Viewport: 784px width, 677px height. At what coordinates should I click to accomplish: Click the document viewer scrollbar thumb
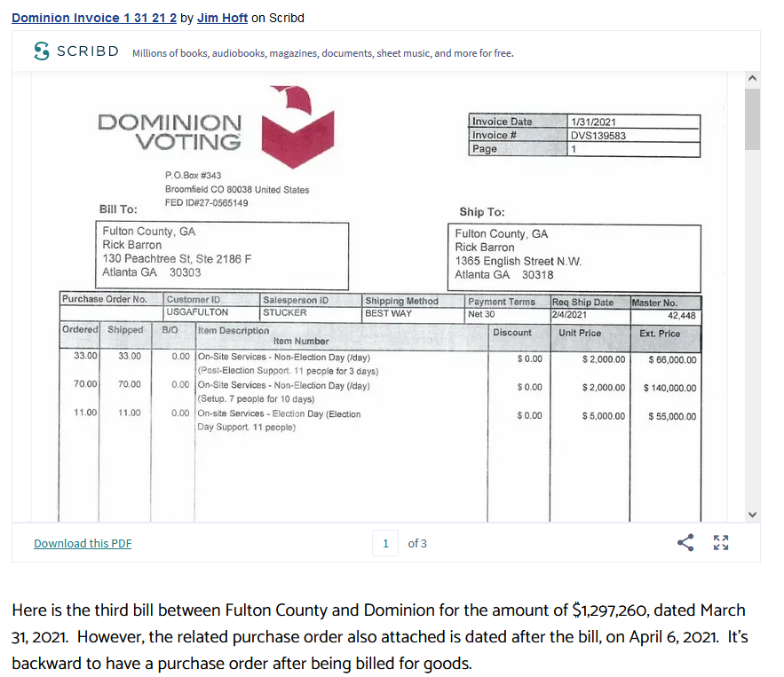click(x=753, y=119)
